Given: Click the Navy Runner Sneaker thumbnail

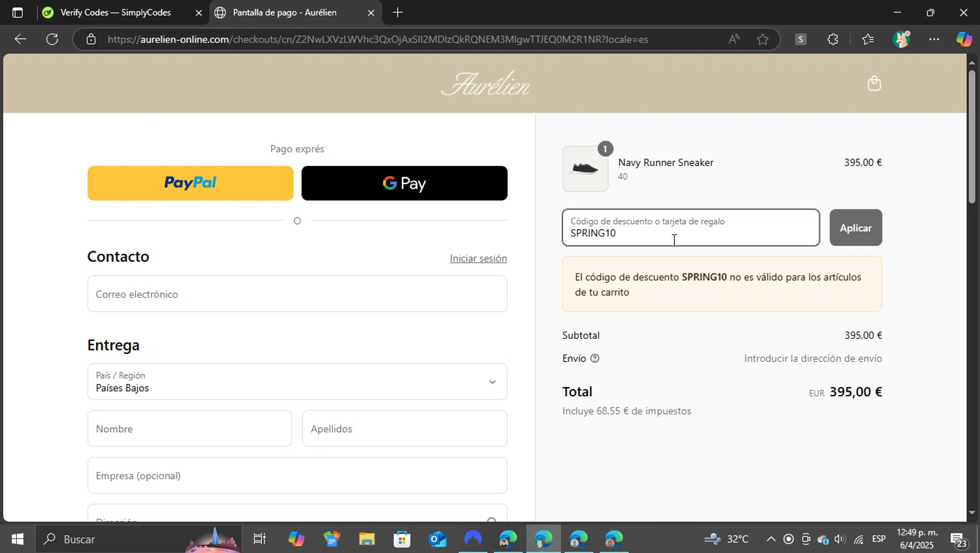Looking at the screenshot, I should pos(585,169).
